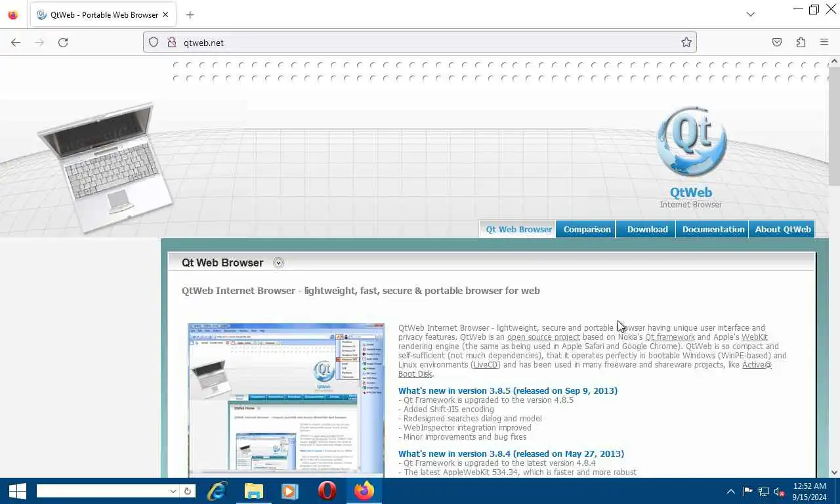Open the Comparison page tab
Screen dimensions: 840x504
pos(587,229)
